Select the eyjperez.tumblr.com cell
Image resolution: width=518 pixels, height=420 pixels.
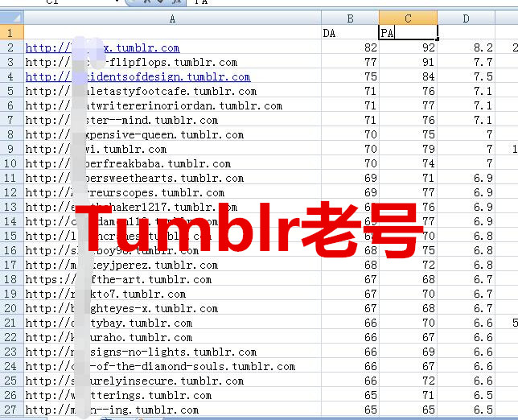pos(172,265)
